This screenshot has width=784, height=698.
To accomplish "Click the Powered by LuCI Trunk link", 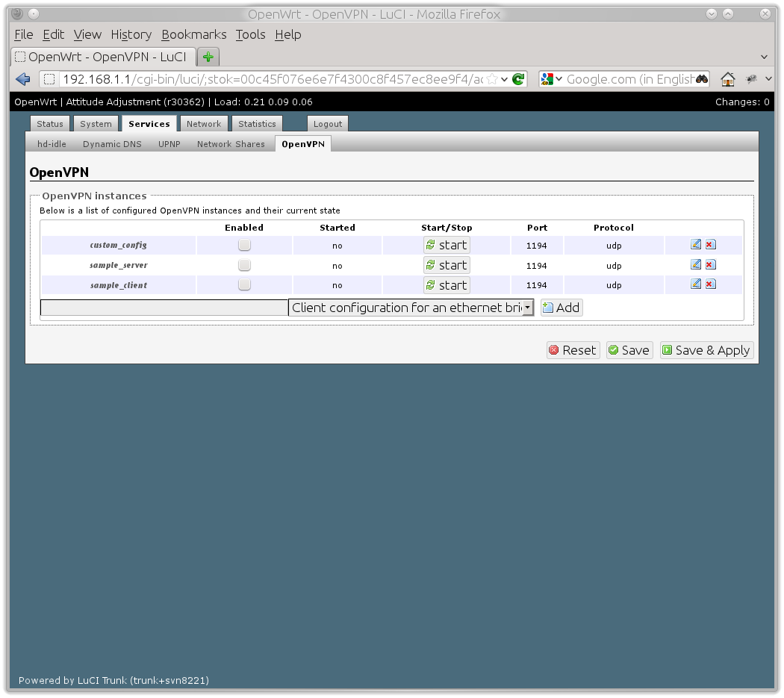I will tap(113, 680).
